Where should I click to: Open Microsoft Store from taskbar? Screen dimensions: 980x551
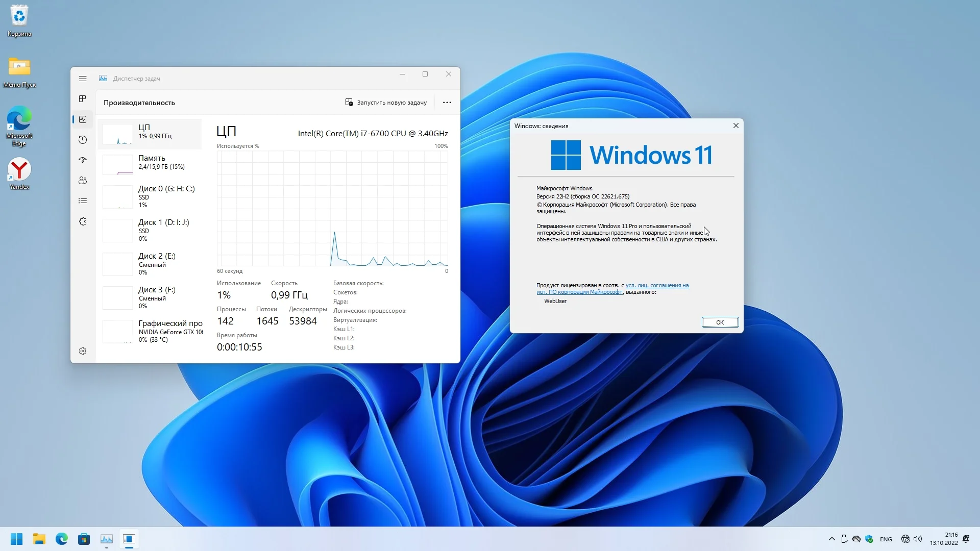click(84, 539)
